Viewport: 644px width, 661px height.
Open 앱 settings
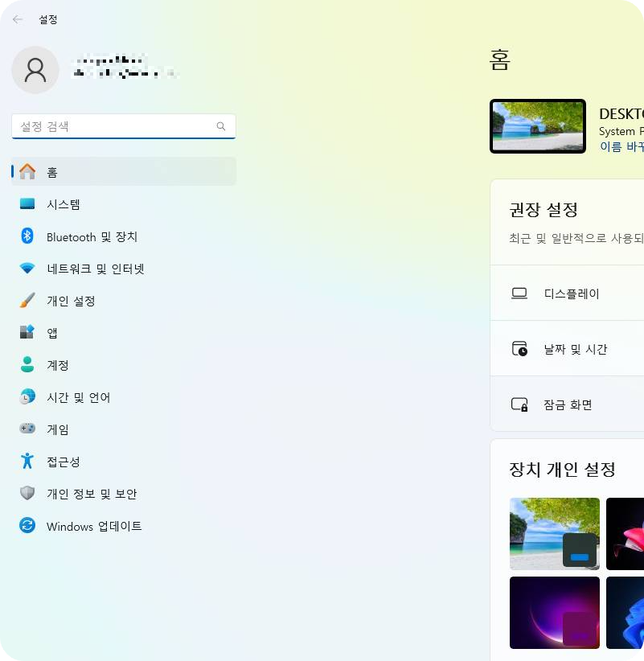[x=51, y=333]
